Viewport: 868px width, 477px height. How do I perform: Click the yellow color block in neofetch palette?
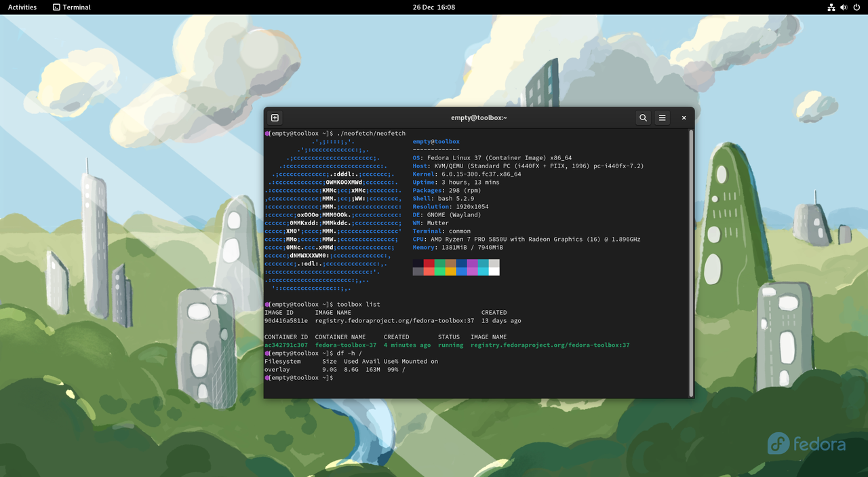(451, 271)
